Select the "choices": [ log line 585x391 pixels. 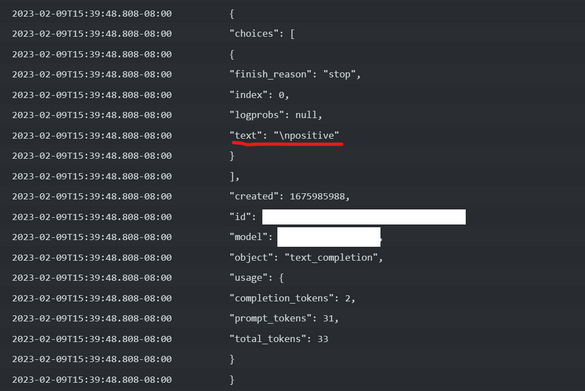pos(262,34)
